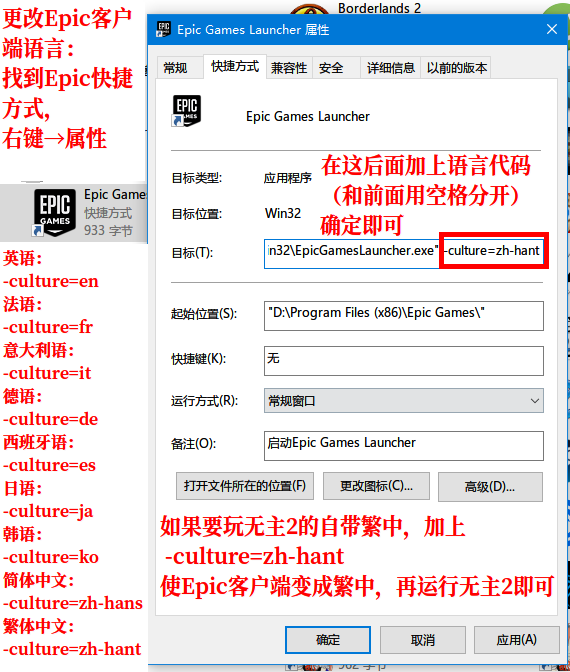
Task: Click into the 目标(T) input field
Action: 404,254
